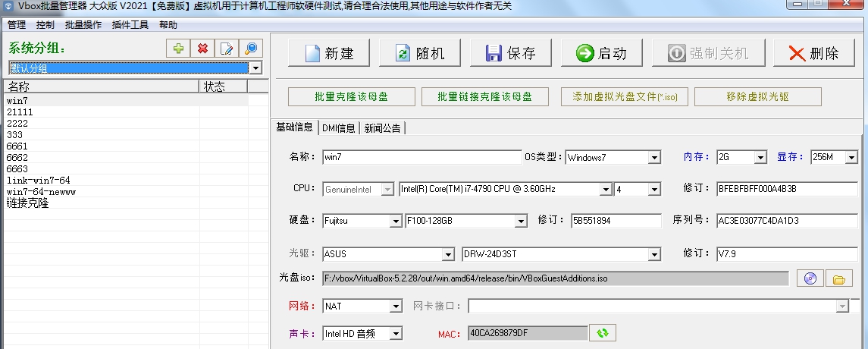
Task: Click the CPU 修订 field BFEBFBFF000A4B3B
Action: pyautogui.click(x=787, y=189)
